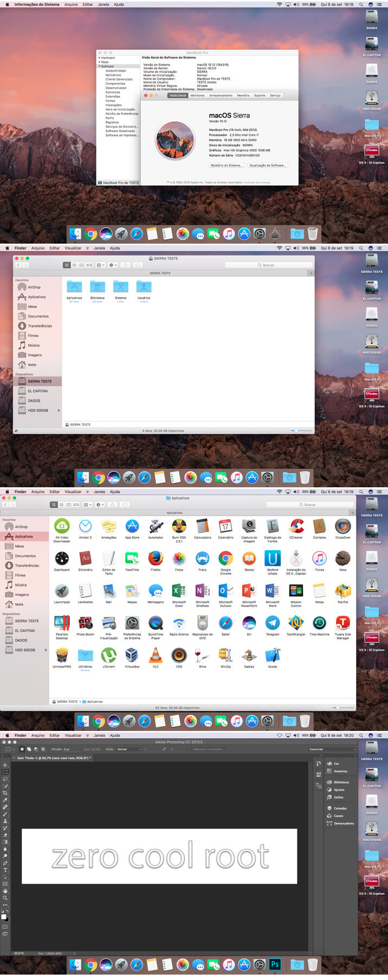Image resolution: width=388 pixels, height=980 pixels.
Task: Open the uTorrent application icon
Action: (x=108, y=656)
